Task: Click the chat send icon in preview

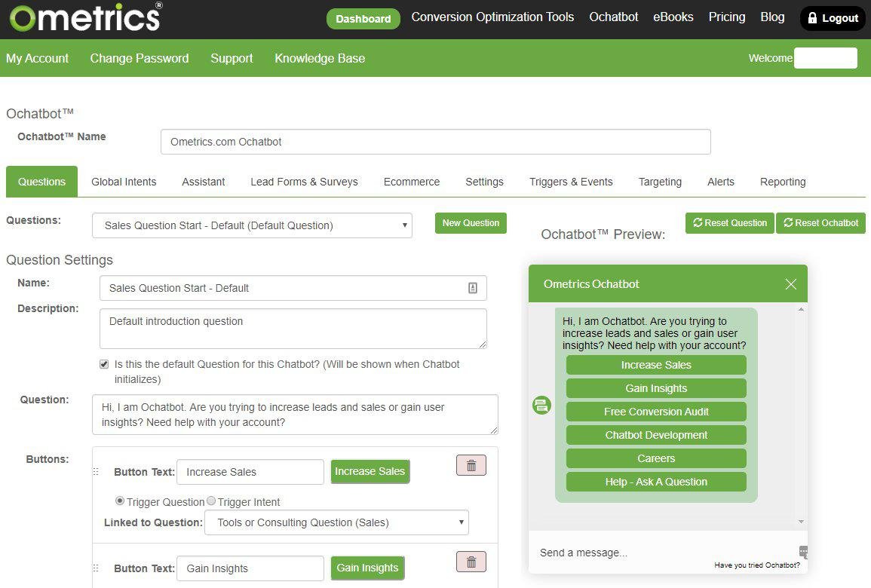Action: tap(803, 551)
